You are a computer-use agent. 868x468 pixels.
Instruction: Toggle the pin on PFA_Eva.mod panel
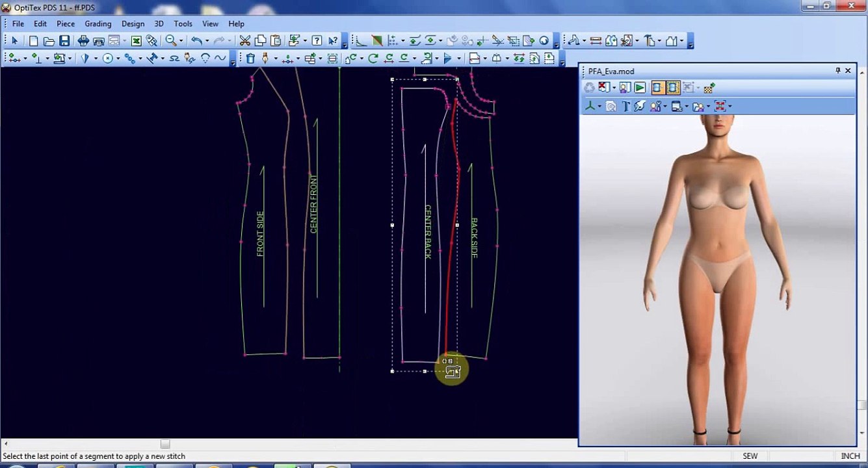pos(838,71)
